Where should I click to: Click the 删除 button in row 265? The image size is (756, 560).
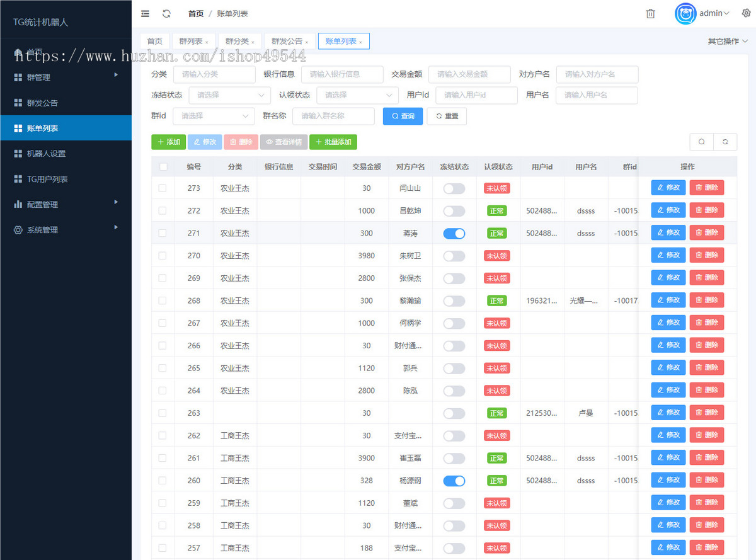point(707,368)
